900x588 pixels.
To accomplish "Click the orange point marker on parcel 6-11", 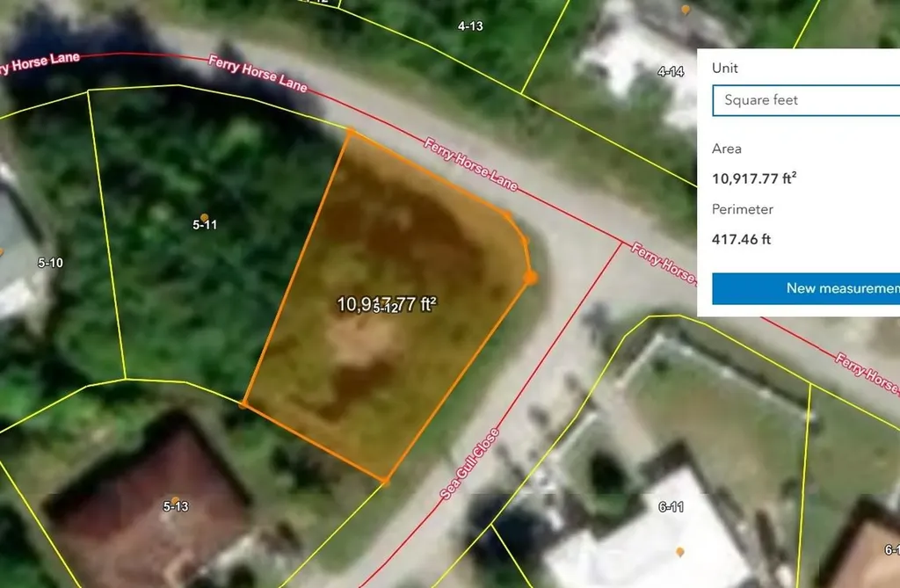I will tap(680, 552).
